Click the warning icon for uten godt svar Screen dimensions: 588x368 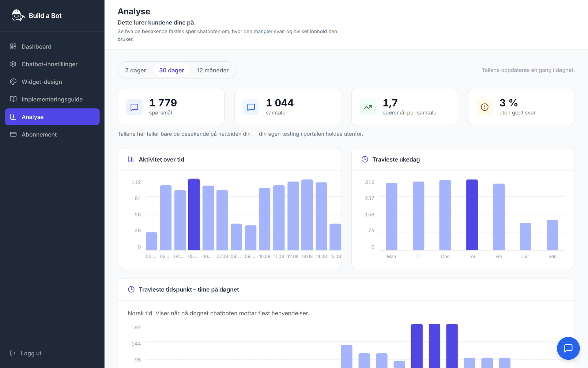pyautogui.click(x=484, y=107)
